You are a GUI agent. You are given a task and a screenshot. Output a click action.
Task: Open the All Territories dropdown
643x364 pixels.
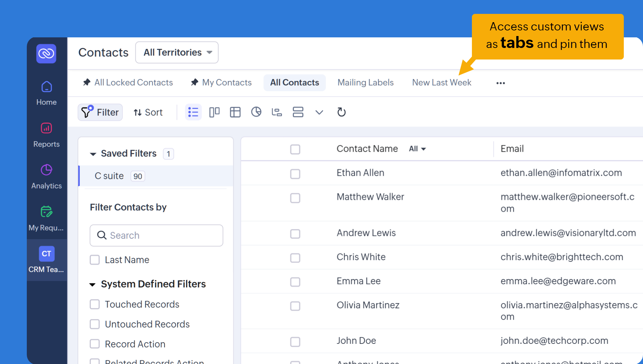tap(177, 52)
